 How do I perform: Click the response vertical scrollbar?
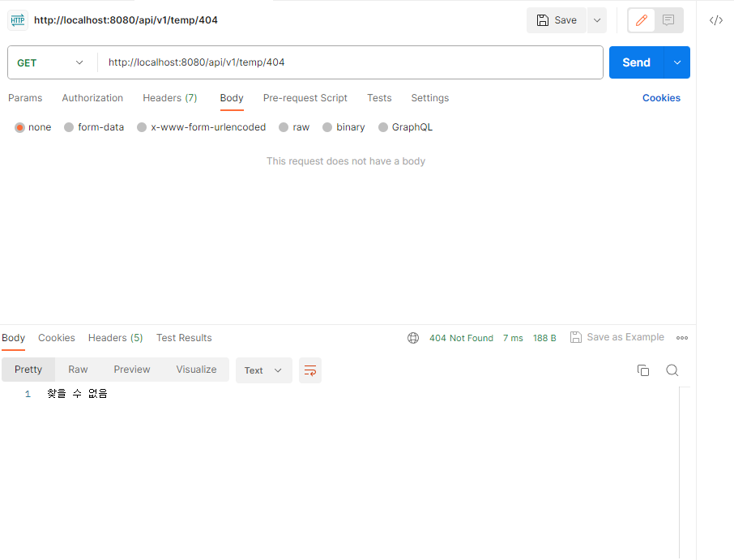(685, 473)
